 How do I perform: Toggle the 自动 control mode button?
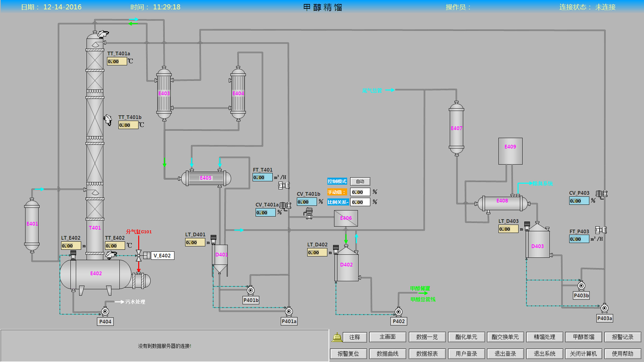click(360, 181)
